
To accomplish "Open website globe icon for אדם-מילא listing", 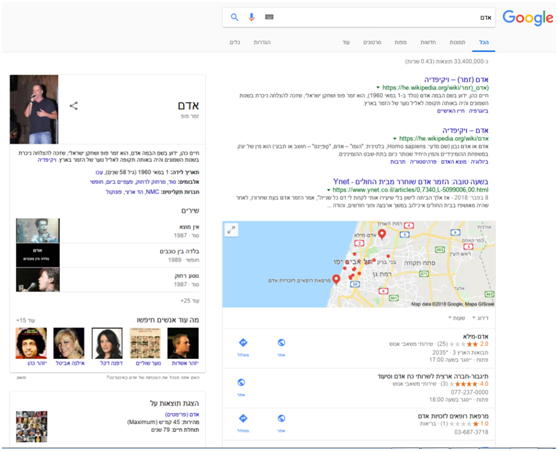I will [x=281, y=343].
